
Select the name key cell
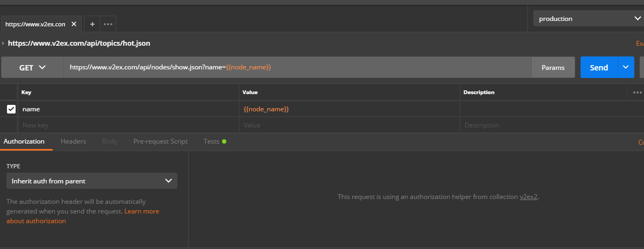coord(128,109)
